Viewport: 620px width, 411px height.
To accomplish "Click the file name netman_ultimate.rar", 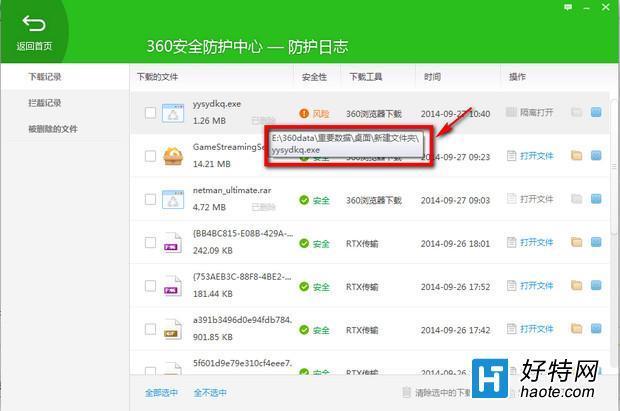I will (232, 190).
